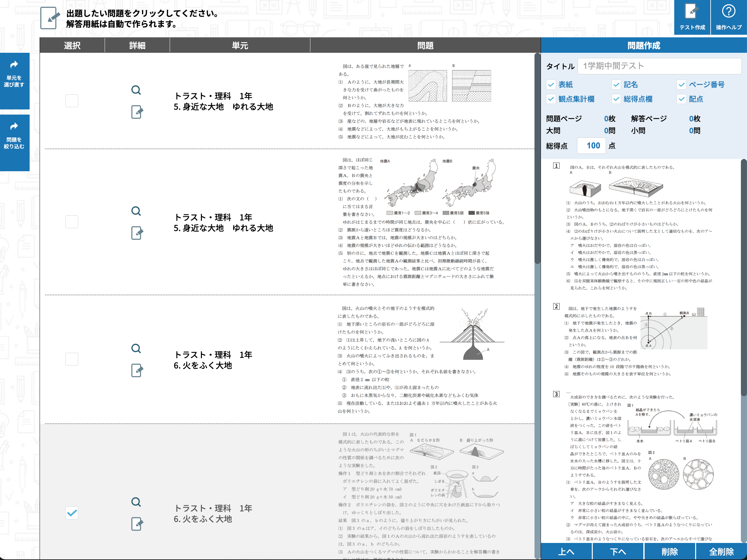Open magnifier detail for first ゆれる大地 problem
Viewport: 747px width, 560px height.
(x=136, y=90)
